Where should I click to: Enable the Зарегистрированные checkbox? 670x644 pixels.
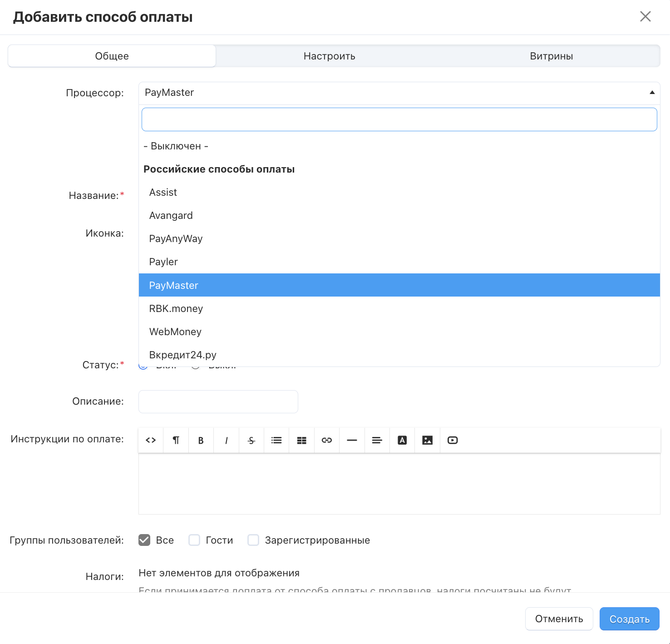point(253,540)
